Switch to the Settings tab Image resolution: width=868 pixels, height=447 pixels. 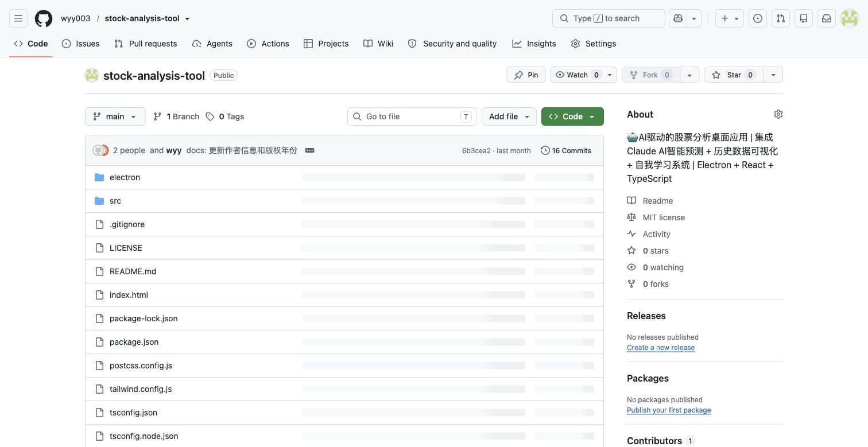[x=594, y=44]
